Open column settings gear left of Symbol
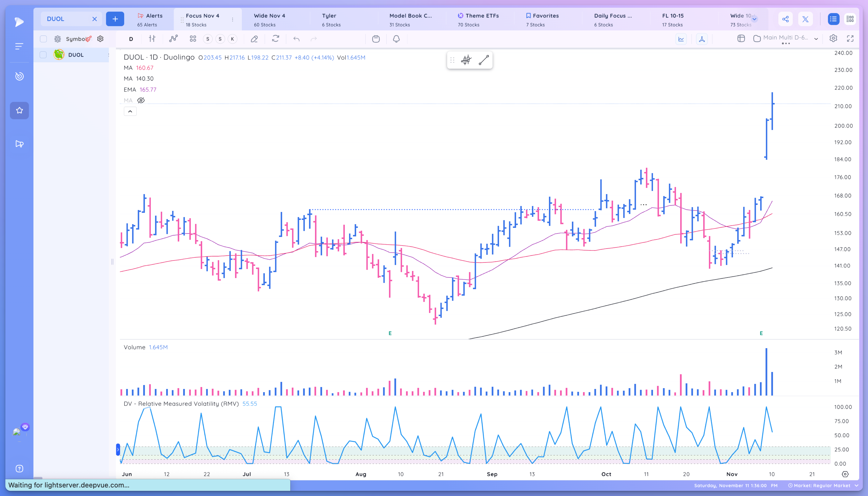The image size is (868, 496). (57, 39)
